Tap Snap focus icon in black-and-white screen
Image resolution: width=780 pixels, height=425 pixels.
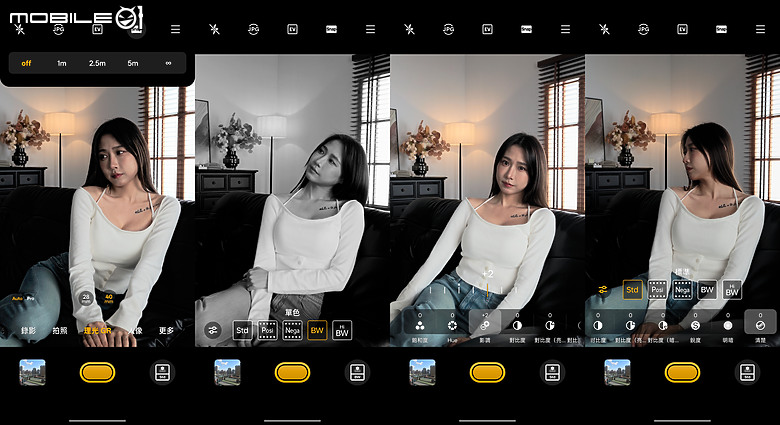pos(331,29)
